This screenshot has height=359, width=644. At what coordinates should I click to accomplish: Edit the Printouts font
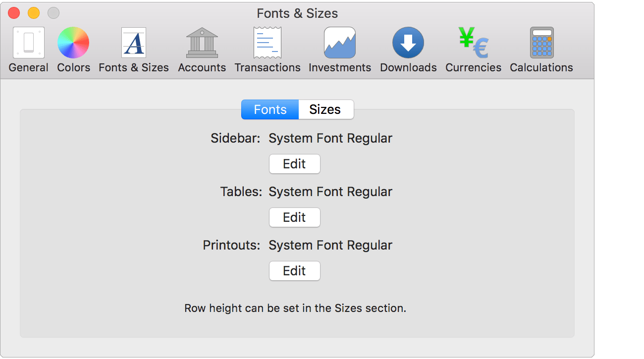point(294,271)
